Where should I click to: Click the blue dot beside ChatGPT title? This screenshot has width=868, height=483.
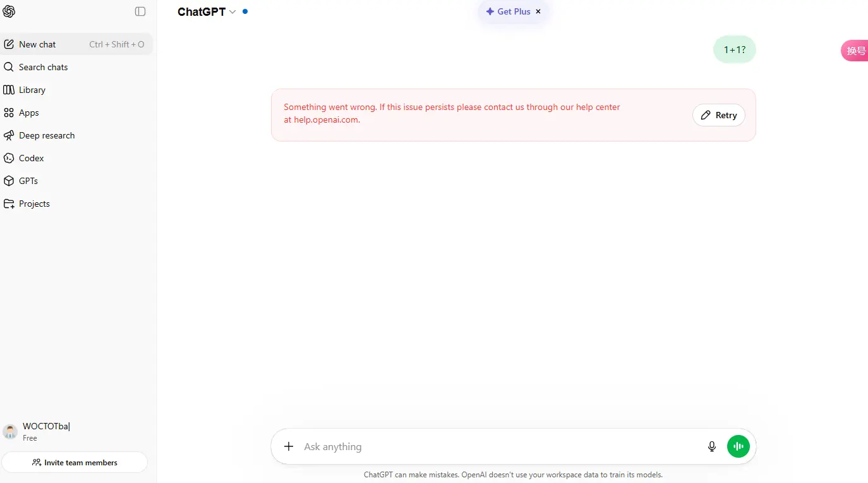[245, 11]
